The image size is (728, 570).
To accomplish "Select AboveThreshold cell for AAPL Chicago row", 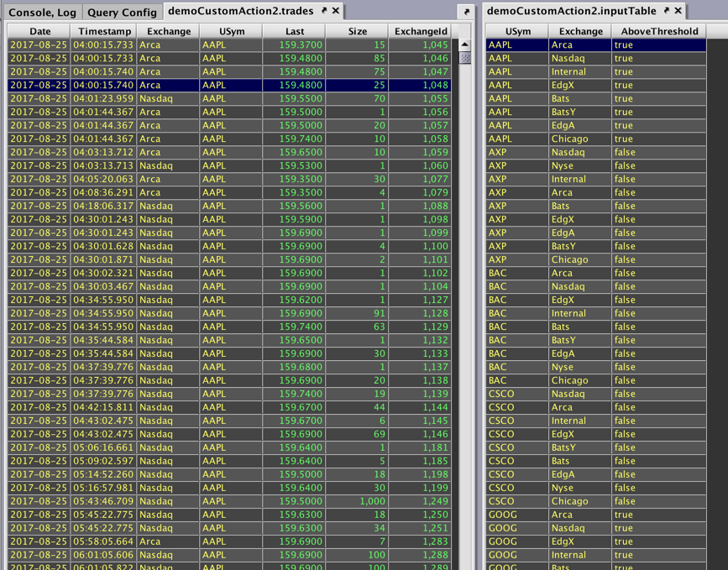I will coord(659,139).
